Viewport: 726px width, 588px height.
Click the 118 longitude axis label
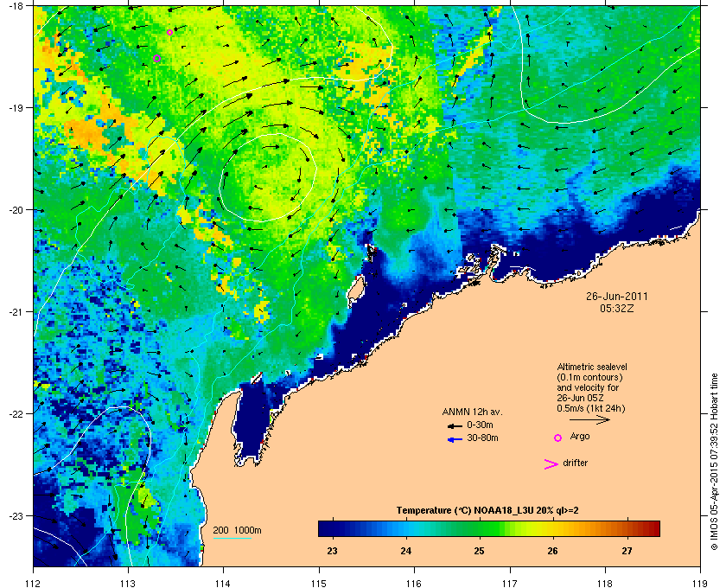[605, 583]
